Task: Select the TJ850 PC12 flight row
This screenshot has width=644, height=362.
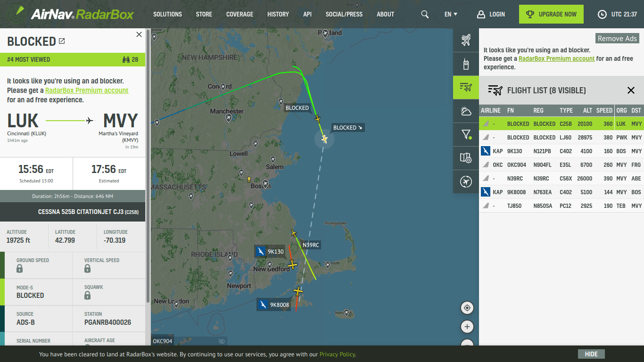Action: coord(561,206)
